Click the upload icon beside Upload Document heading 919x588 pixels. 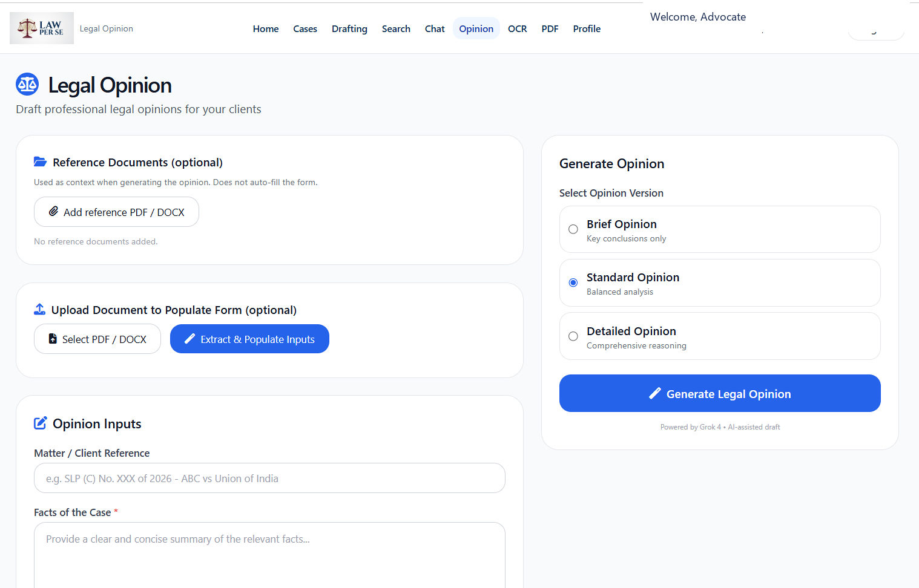tap(40, 309)
